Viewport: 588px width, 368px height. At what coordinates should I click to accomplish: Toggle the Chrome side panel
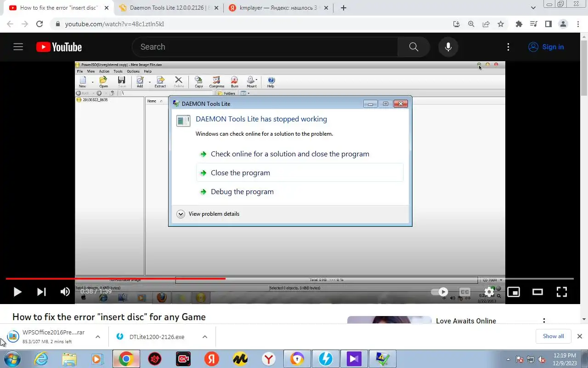point(548,24)
